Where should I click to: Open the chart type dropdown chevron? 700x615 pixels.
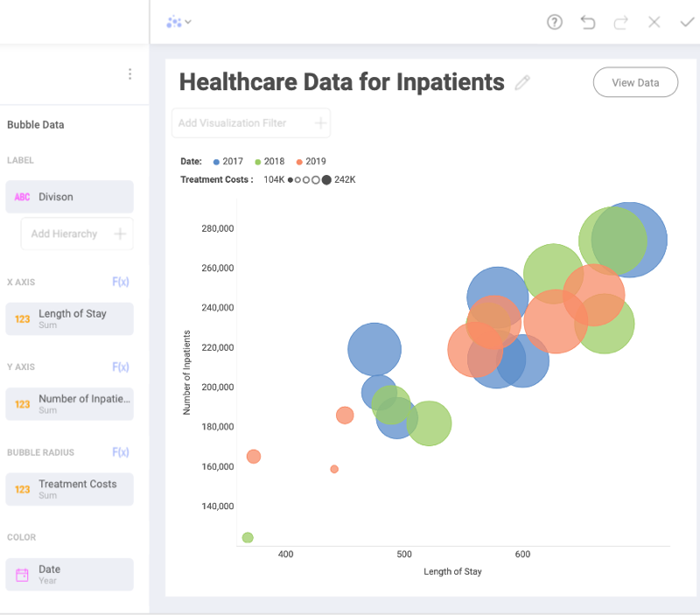(x=189, y=22)
